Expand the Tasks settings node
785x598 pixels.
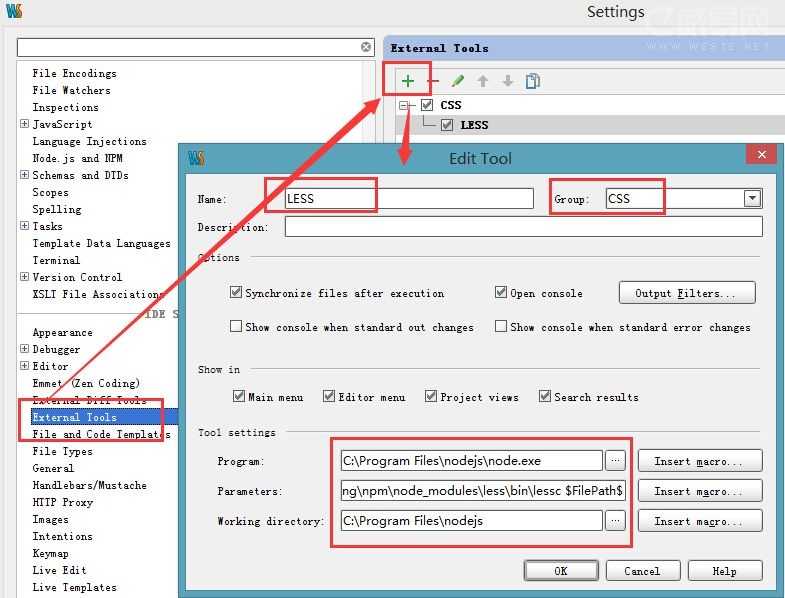pyautogui.click(x=24, y=226)
